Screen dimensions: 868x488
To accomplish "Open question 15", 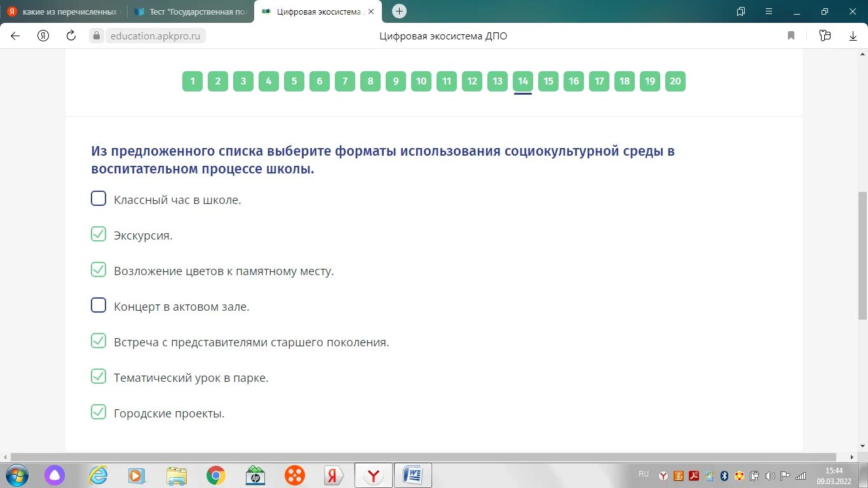I will pos(548,81).
